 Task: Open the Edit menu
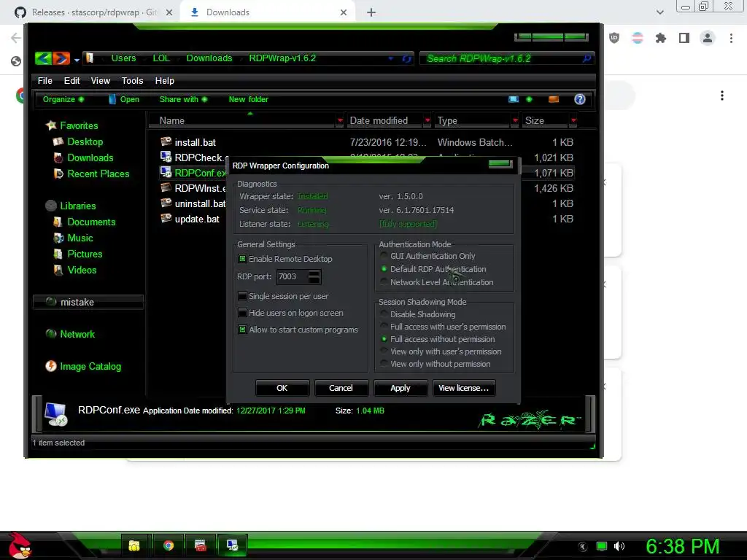pos(72,80)
